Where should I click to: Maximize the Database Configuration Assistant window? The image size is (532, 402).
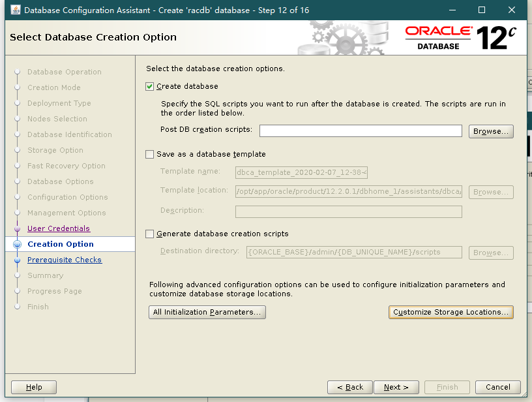(x=481, y=10)
